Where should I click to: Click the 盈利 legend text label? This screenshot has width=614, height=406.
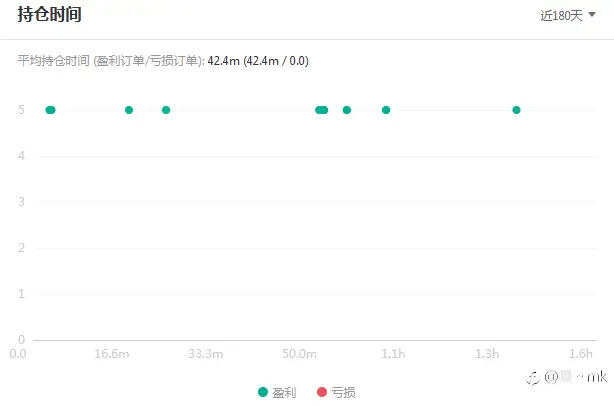coord(284,392)
